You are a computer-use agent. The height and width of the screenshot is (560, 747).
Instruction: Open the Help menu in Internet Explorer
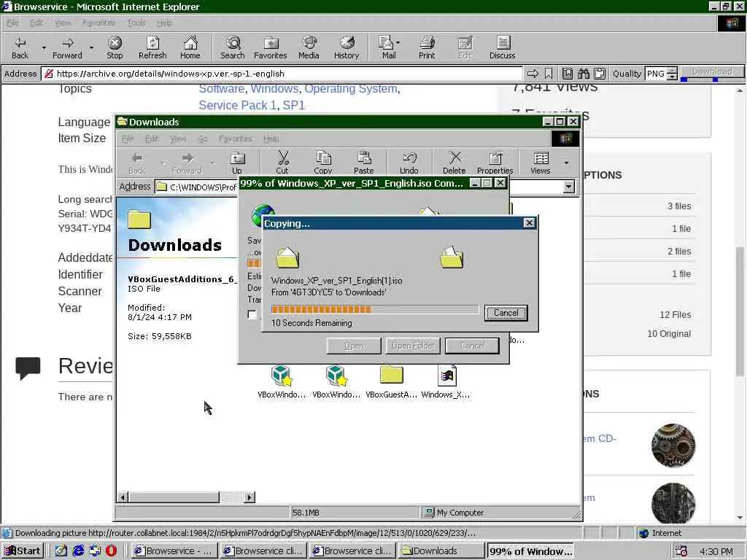click(164, 23)
